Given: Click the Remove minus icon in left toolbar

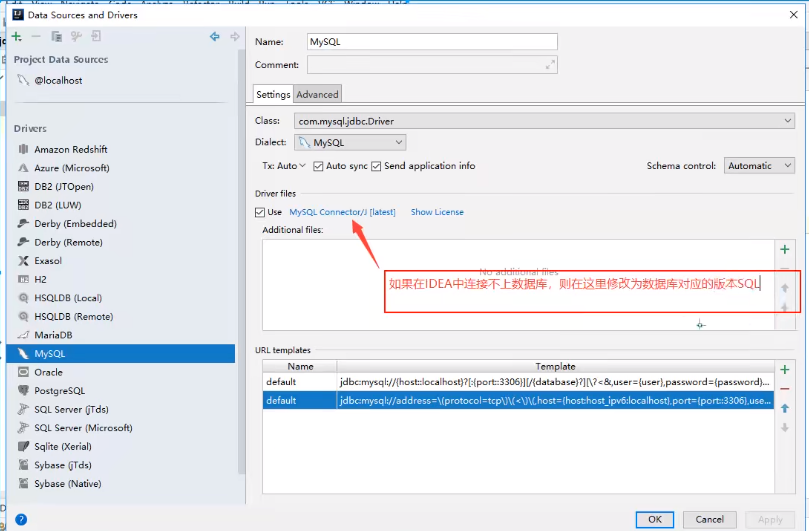Looking at the screenshot, I should click(x=36, y=37).
